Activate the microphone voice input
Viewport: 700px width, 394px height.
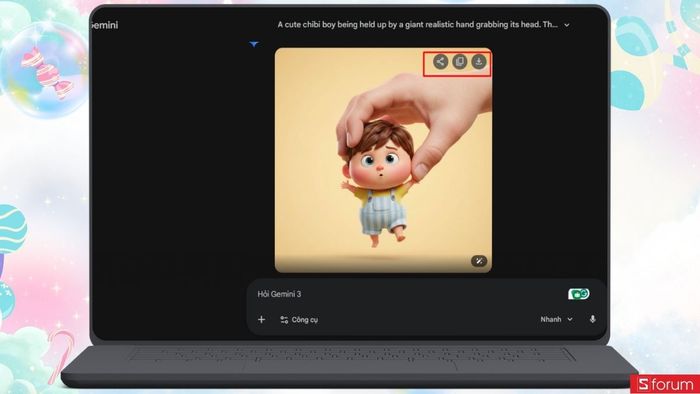coord(592,319)
